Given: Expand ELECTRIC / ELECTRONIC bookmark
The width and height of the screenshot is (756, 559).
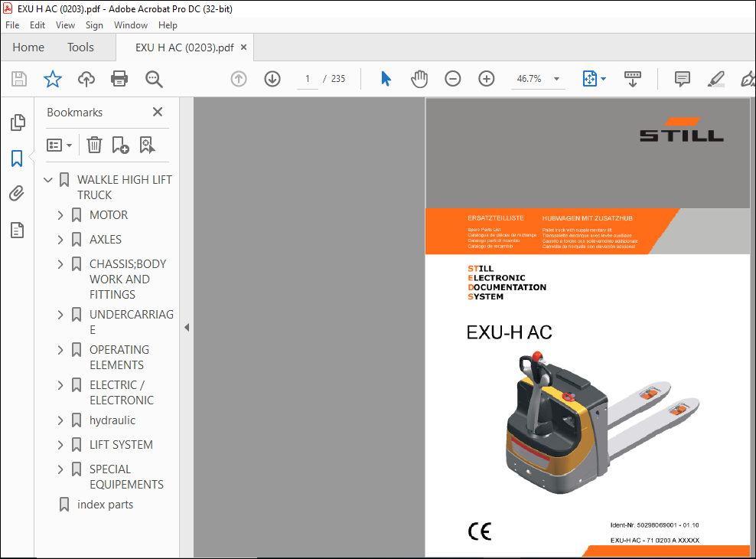Looking at the screenshot, I should click(x=60, y=385).
